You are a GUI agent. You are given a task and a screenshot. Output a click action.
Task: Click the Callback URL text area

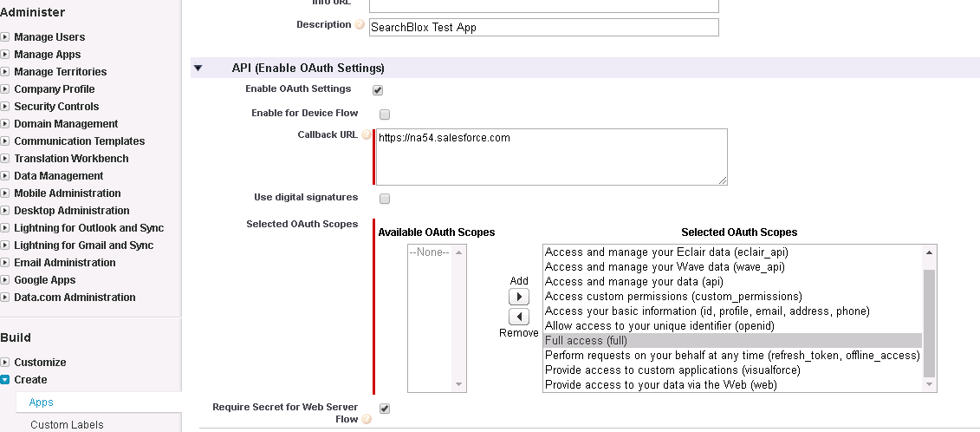coord(552,157)
